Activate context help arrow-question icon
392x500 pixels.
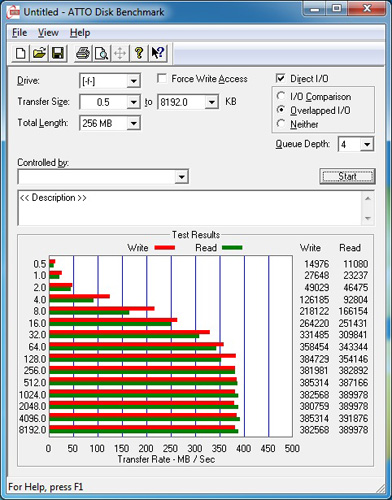point(158,53)
